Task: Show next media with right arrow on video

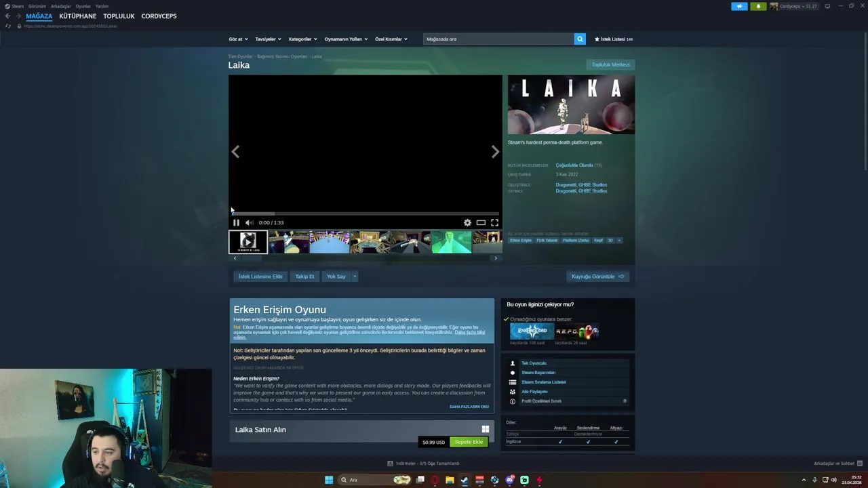Action: [x=495, y=152]
